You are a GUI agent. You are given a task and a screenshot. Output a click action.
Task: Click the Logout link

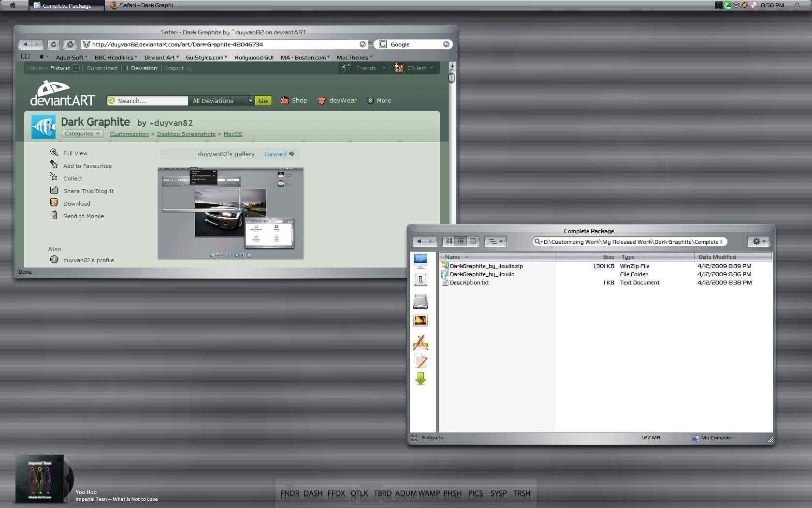[174, 68]
